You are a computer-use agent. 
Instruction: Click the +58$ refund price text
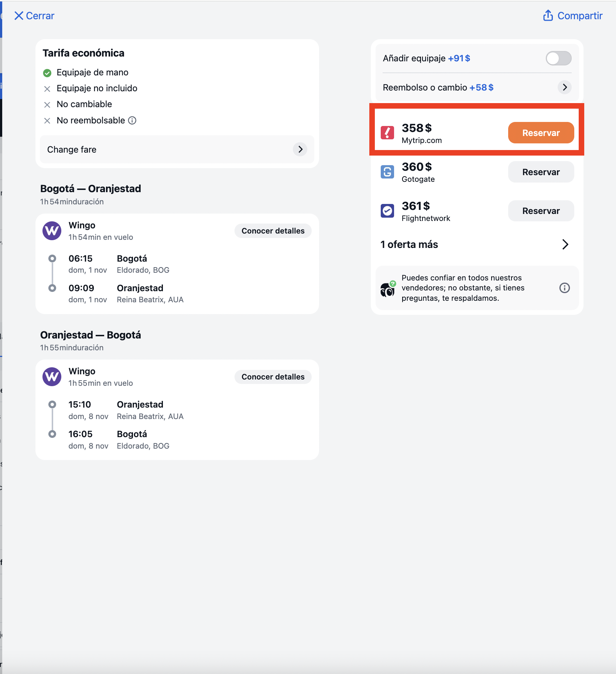pos(482,88)
